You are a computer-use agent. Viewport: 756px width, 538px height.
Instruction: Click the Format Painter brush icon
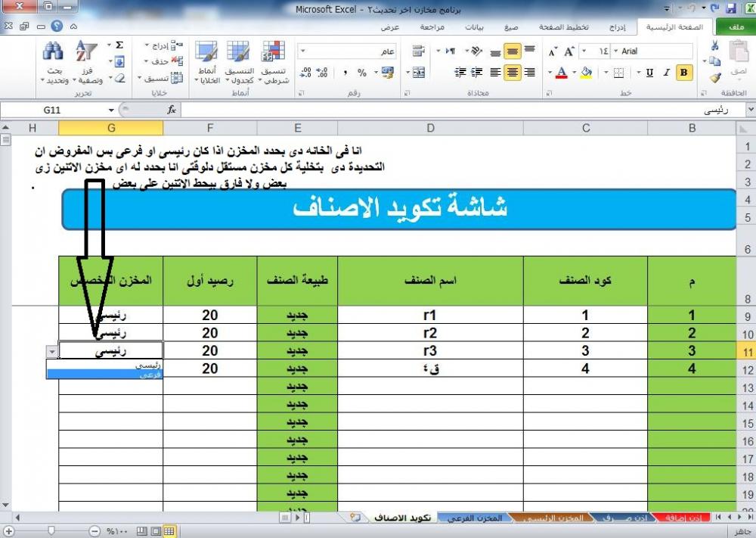click(715, 77)
